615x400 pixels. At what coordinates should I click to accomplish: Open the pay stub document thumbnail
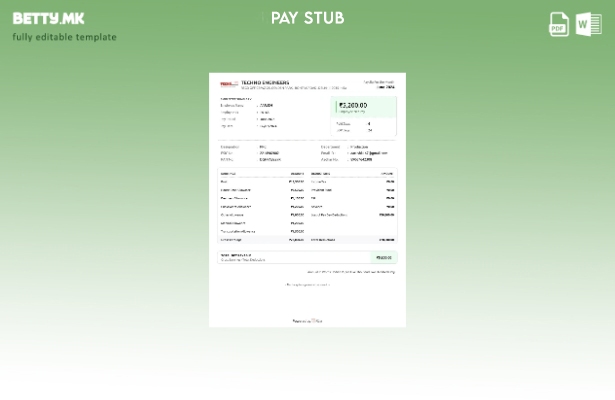tap(307, 200)
